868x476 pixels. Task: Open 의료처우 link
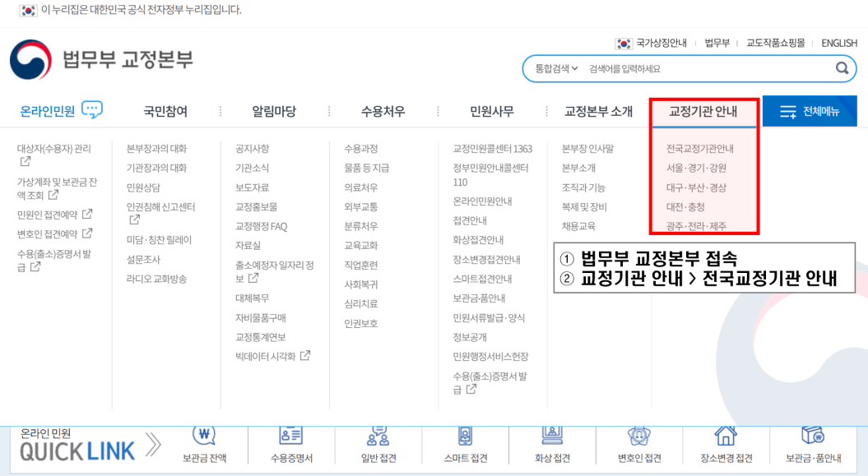point(360,187)
